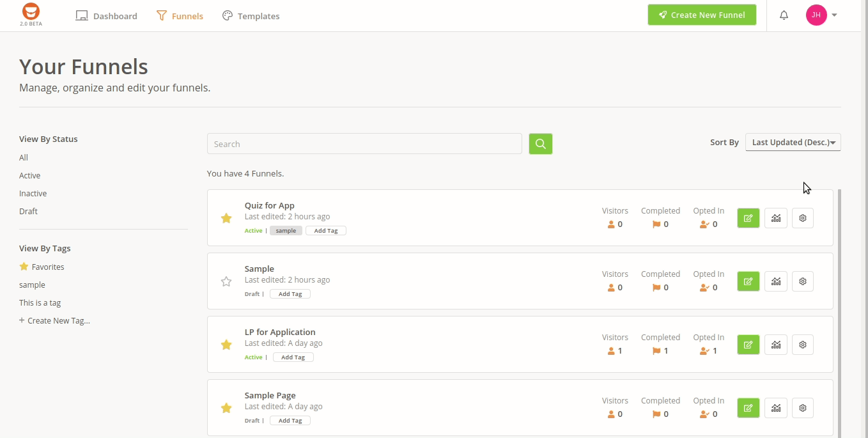Image resolution: width=868 pixels, height=438 pixels.
Task: Edit the Quiz for App funnel
Action: click(x=748, y=218)
